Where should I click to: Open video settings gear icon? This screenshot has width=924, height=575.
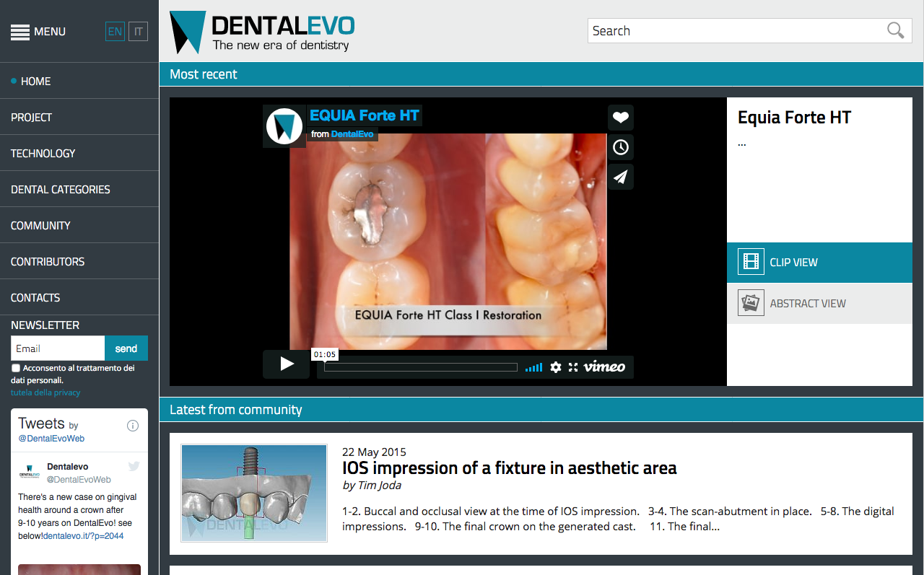tap(556, 367)
